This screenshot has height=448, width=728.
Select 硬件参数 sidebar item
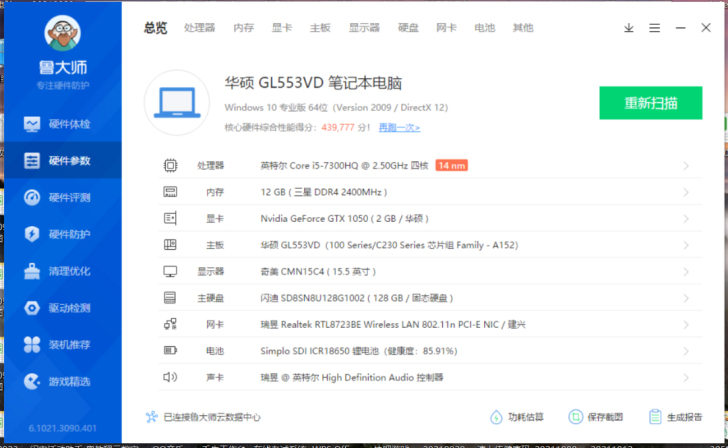63,161
